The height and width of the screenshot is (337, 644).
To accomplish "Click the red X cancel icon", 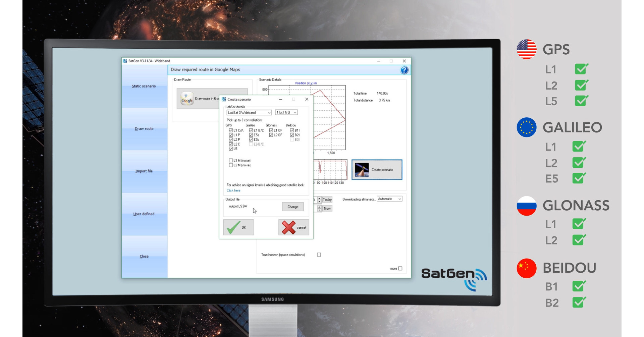I will tap(289, 227).
